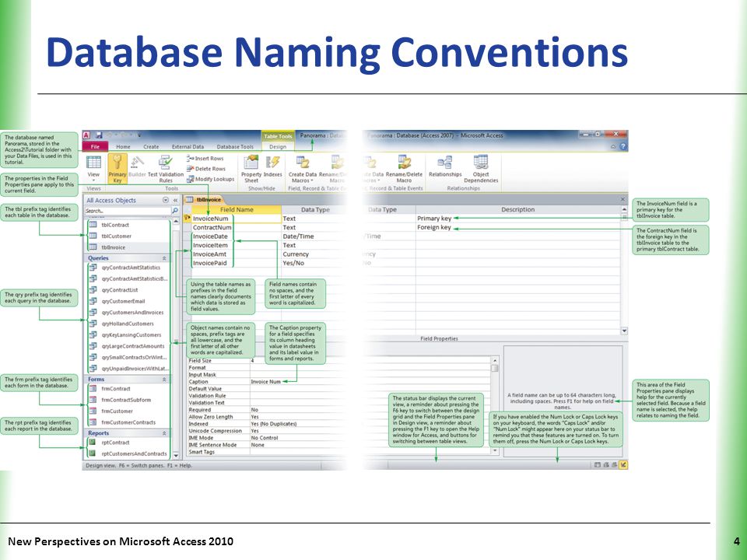The image size is (747, 560).
Task: Switch to the External Data tab
Action: click(x=188, y=147)
